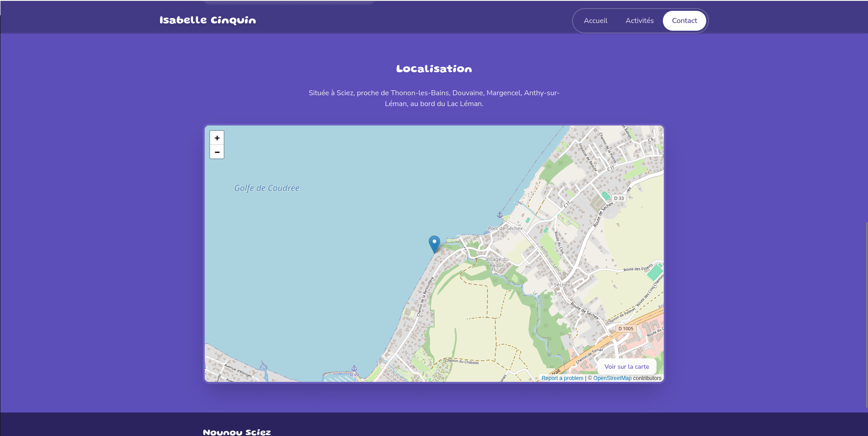Click the blue location marker pin
Viewport: 868px width, 436px height.
point(434,243)
